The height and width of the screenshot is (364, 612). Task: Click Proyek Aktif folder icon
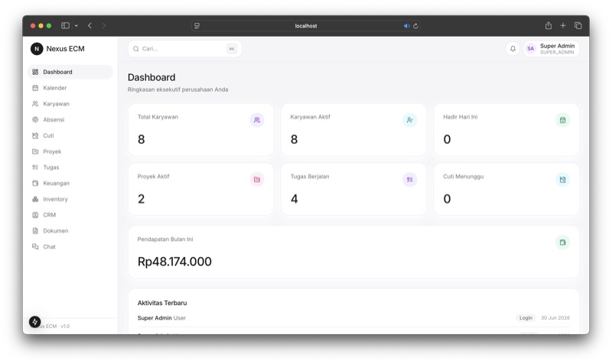[257, 180]
